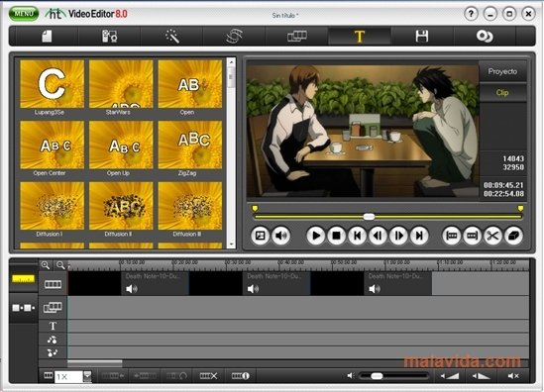Click the preview seek slider handle

coord(369,217)
